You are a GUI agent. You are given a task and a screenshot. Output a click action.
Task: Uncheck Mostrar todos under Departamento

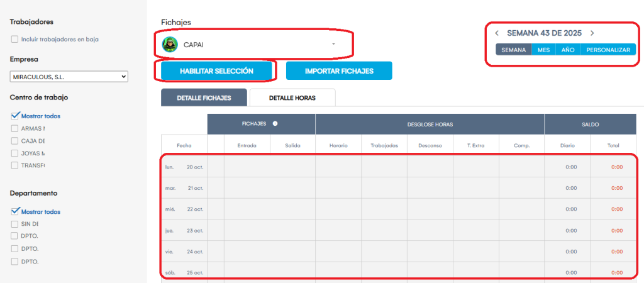(14, 211)
